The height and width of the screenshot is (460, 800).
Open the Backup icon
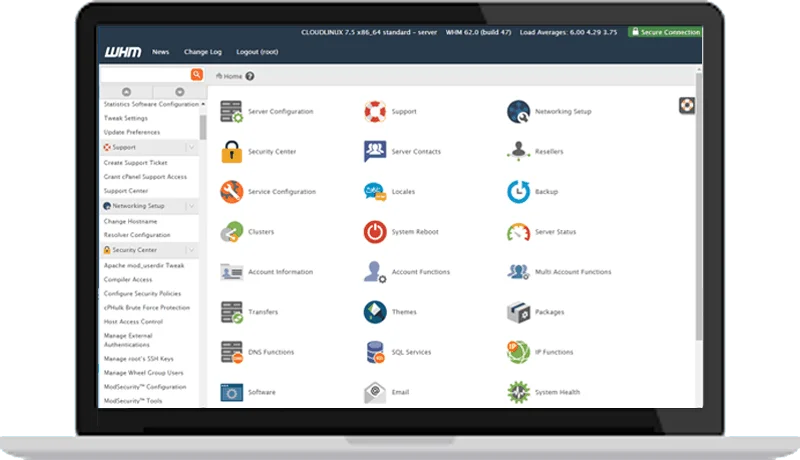[x=518, y=191]
